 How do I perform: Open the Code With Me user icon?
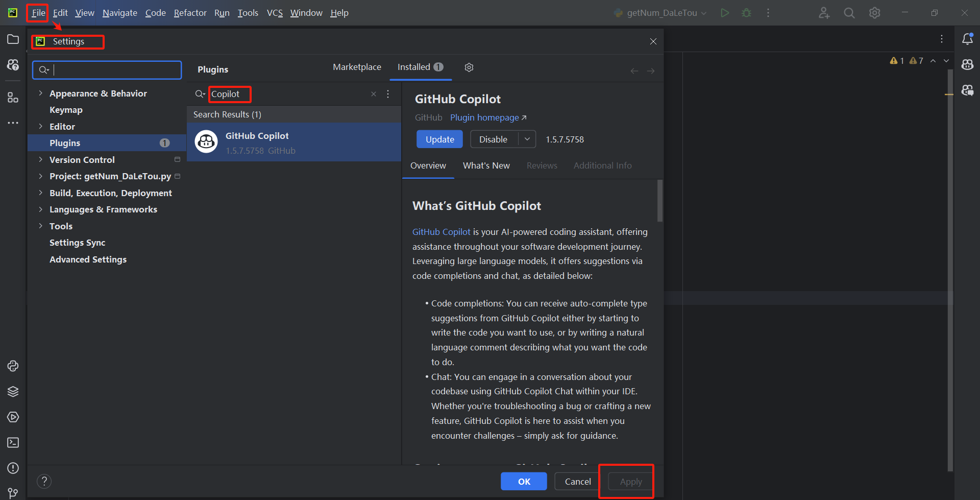[824, 13]
